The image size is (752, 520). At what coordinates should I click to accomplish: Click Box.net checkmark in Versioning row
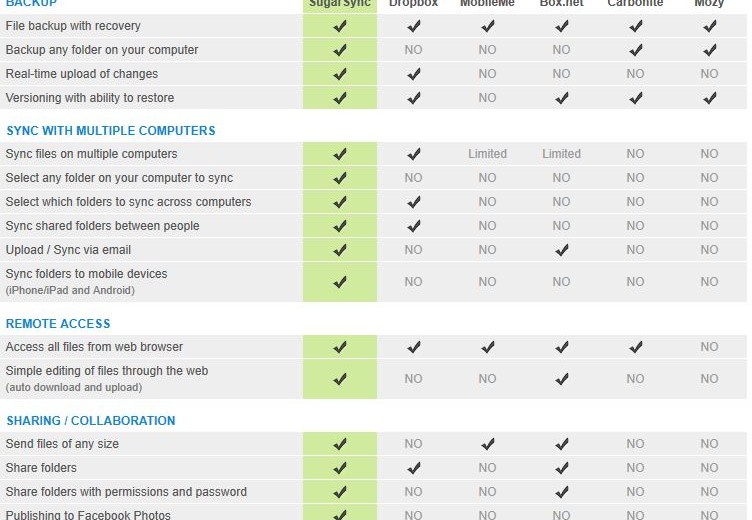pos(562,98)
